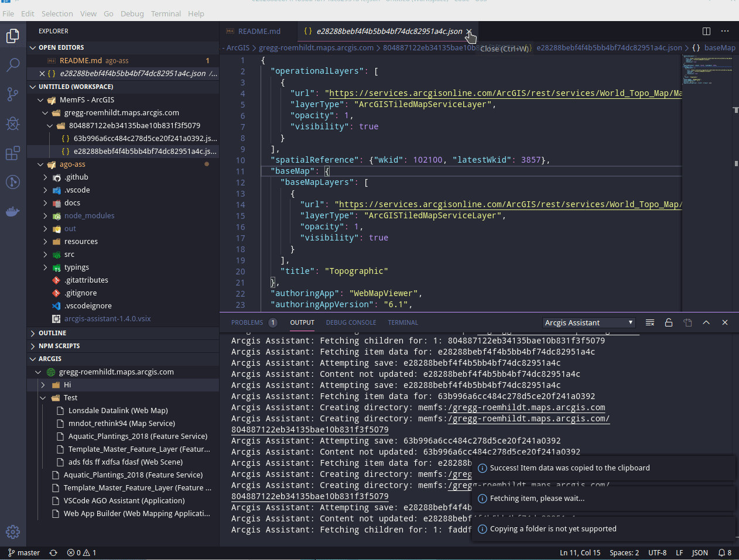The height and width of the screenshot is (560, 739).
Task: Change UTF-8 encoding in status bar
Action: pos(657,552)
